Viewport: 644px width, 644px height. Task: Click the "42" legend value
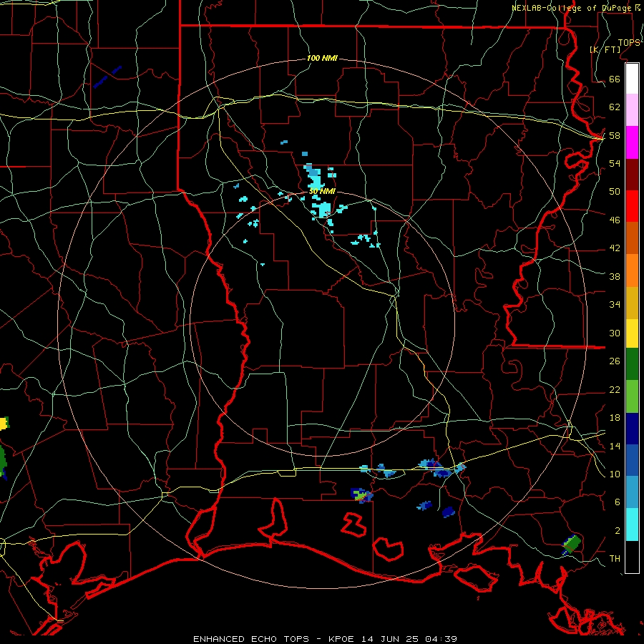pyautogui.click(x=615, y=248)
